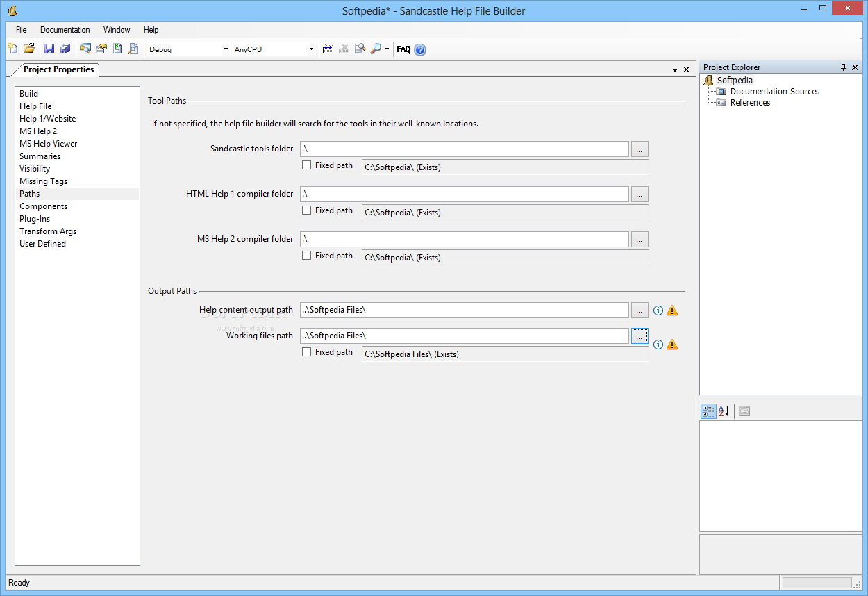Enable Fixed path for Sandcastle tools folder
The image size is (868, 596).
(307, 165)
